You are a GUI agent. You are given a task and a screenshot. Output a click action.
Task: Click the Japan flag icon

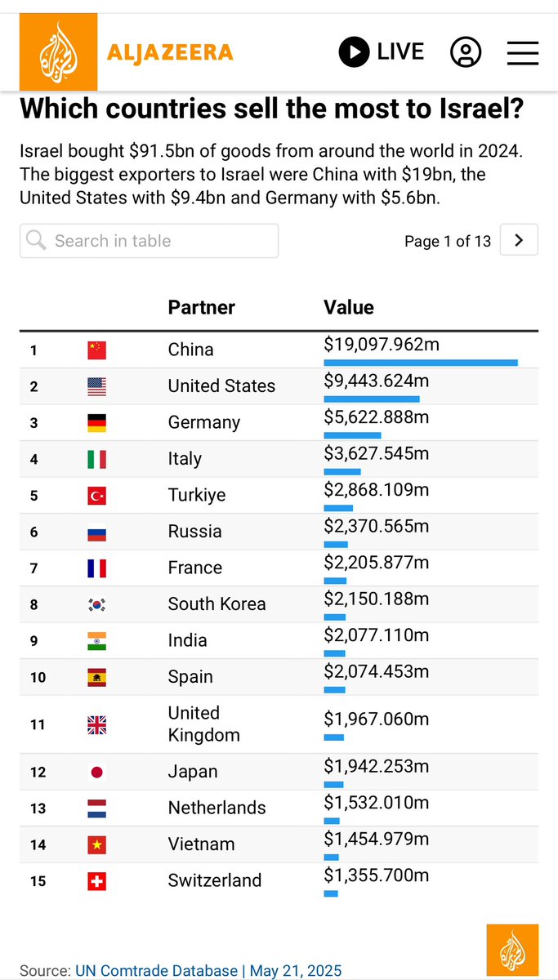(x=96, y=772)
